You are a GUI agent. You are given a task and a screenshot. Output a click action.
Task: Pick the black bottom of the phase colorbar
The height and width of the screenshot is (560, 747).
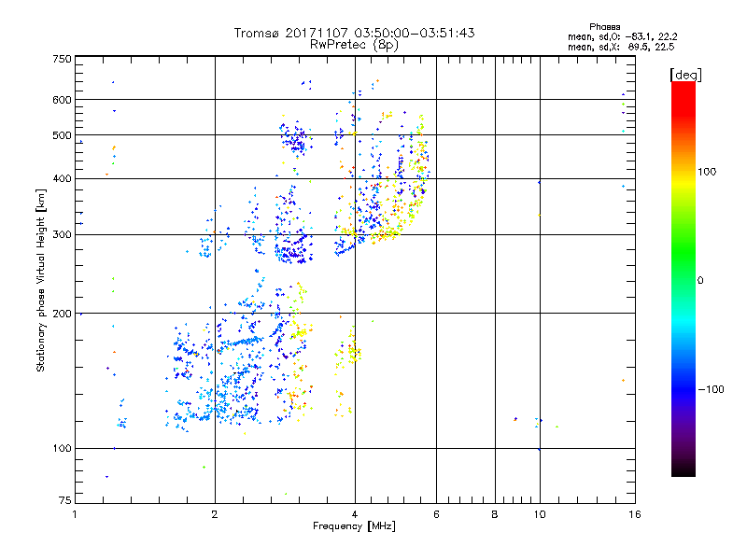(x=684, y=470)
